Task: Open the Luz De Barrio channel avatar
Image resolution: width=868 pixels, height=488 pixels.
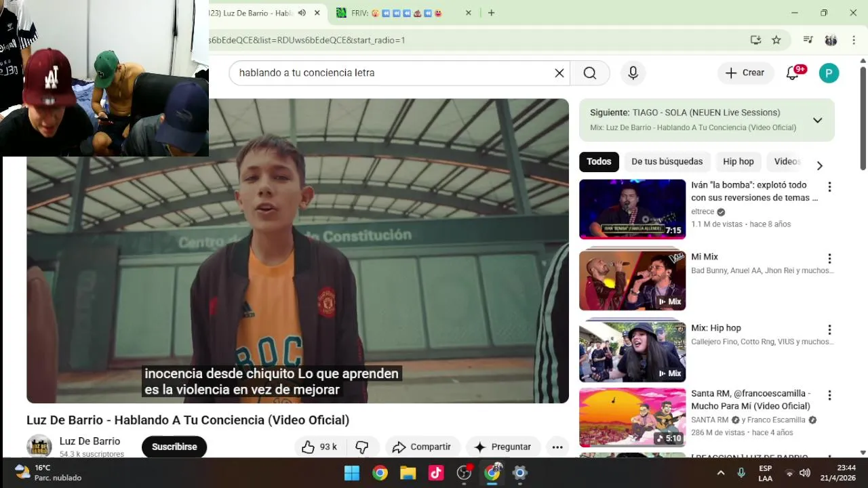Action: click(x=39, y=447)
